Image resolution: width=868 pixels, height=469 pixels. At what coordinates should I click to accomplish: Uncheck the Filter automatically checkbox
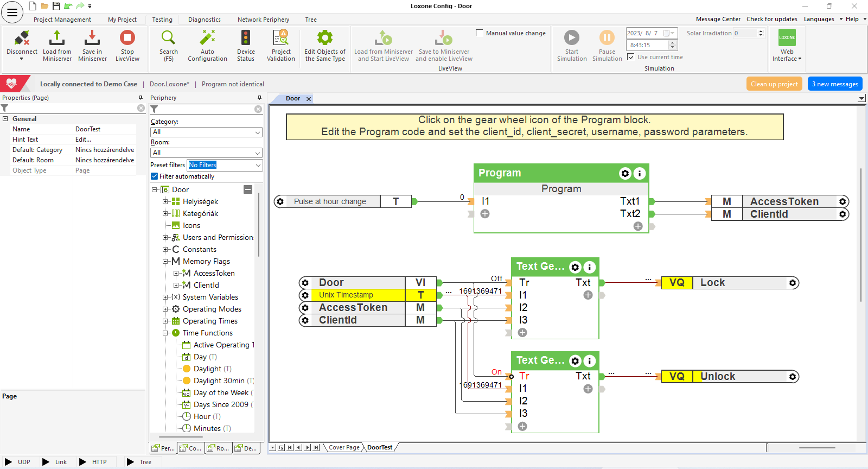click(x=155, y=176)
